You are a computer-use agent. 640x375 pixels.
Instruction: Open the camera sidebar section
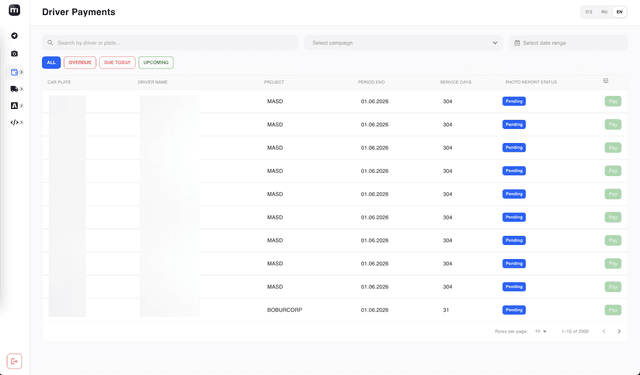pyautogui.click(x=14, y=54)
